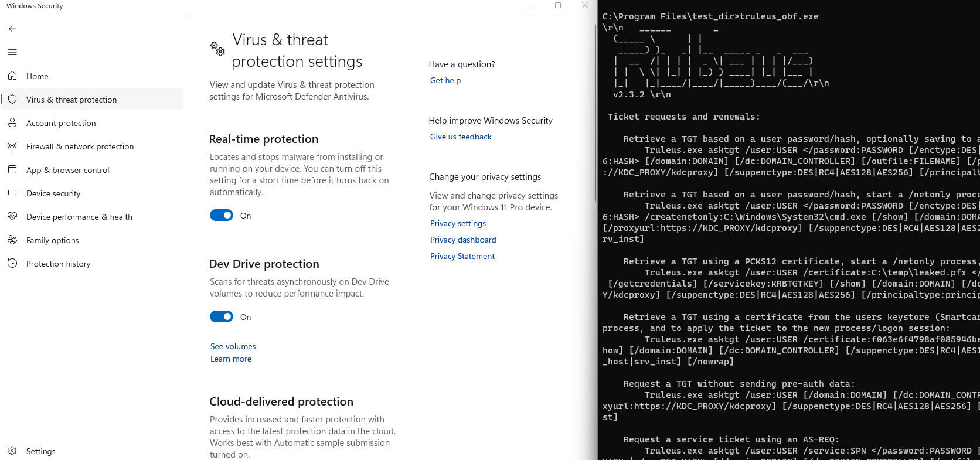Select Virus & threat protection menu item
Image resolution: width=980 pixels, height=460 pixels.
[93, 100]
